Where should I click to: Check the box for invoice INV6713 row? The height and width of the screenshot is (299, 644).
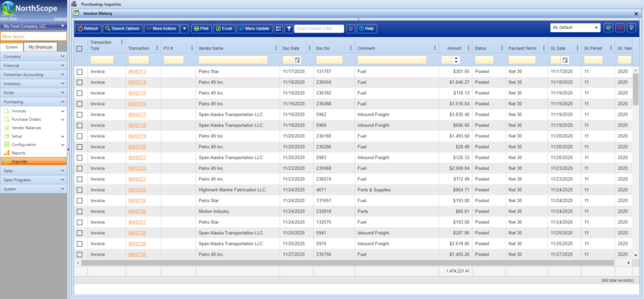pos(79,72)
